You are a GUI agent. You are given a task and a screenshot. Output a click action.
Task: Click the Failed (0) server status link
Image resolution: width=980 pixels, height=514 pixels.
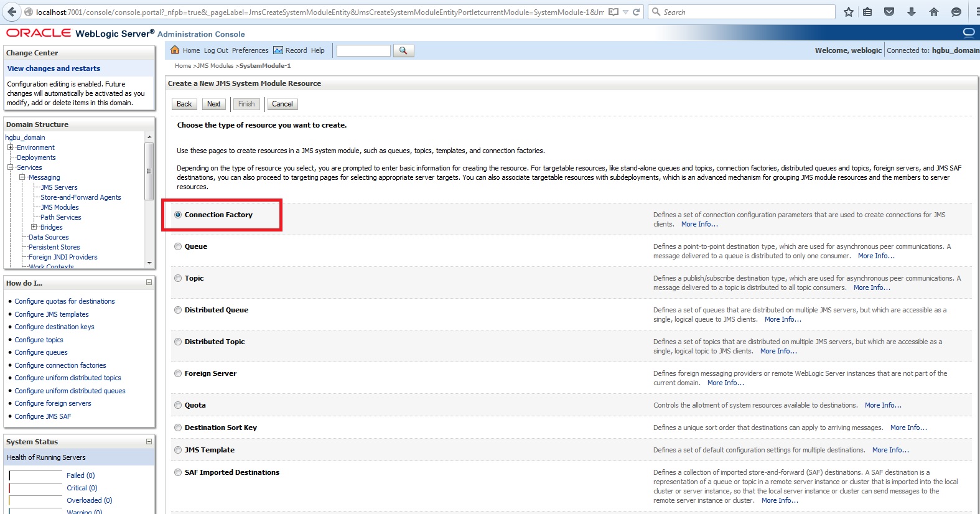pyautogui.click(x=81, y=475)
